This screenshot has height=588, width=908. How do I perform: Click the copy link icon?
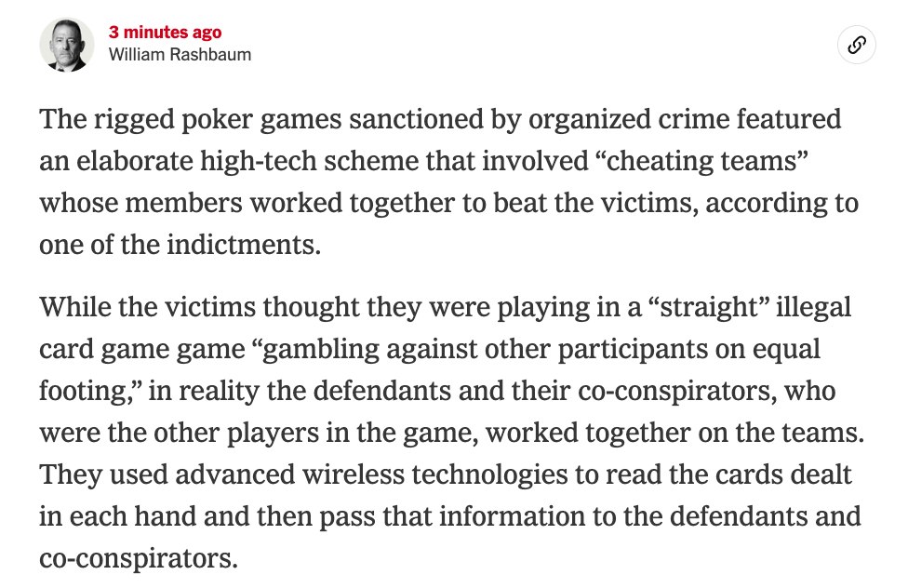pos(856,45)
